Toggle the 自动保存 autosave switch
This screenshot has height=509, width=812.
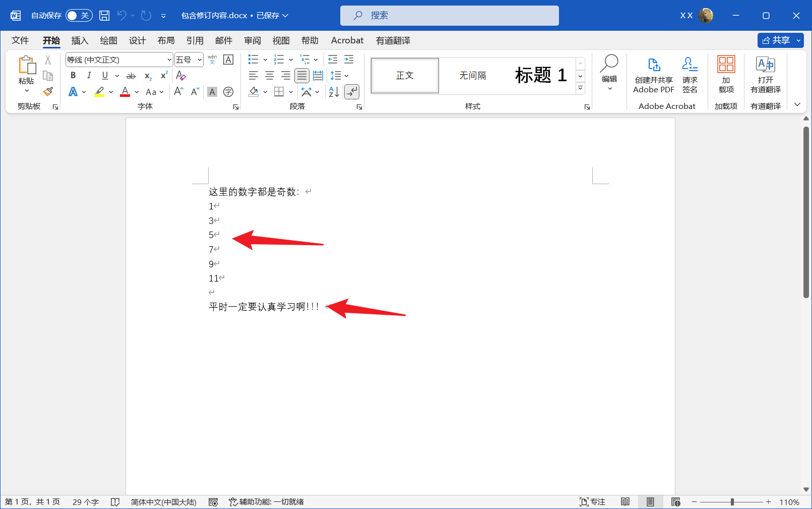click(x=79, y=15)
